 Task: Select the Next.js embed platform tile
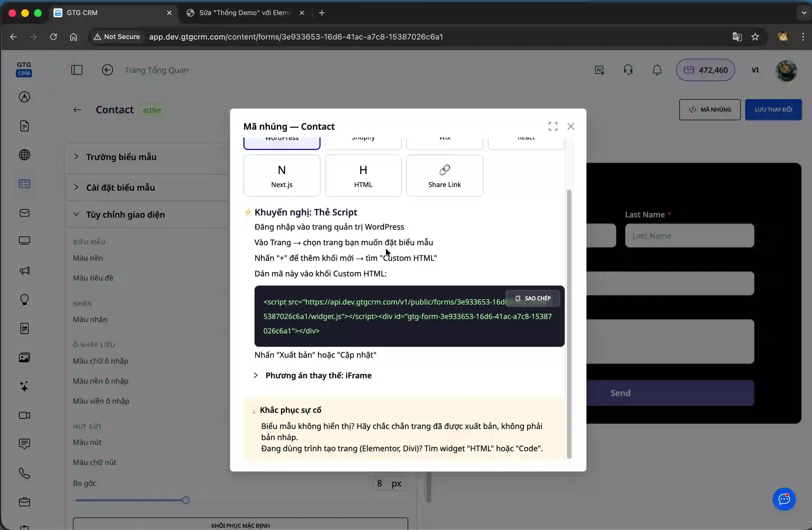(282, 175)
